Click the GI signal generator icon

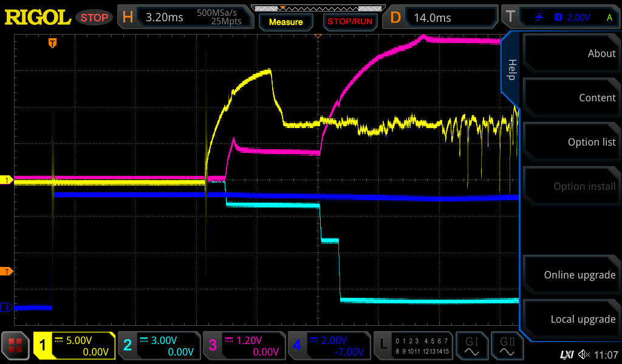[x=472, y=346]
